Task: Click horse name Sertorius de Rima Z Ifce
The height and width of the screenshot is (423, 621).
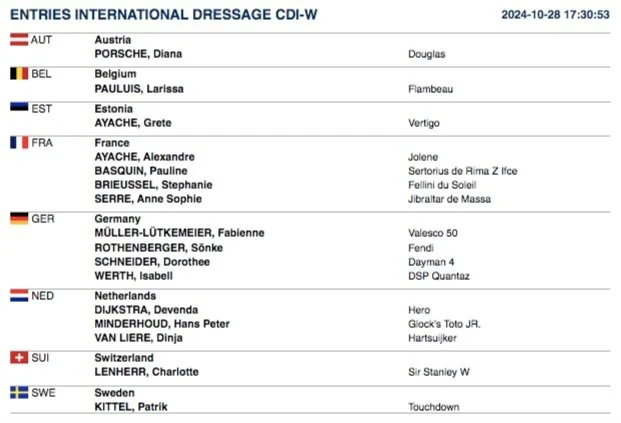Action: [x=463, y=171]
